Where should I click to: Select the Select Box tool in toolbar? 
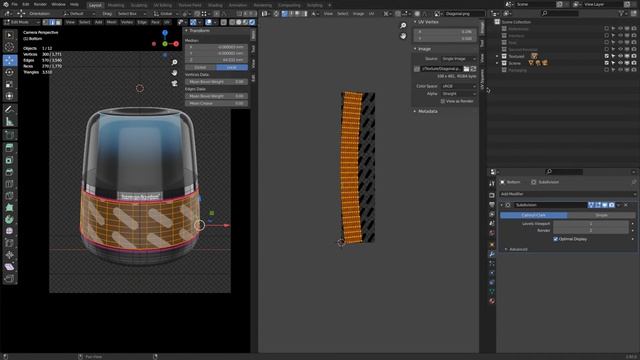coord(9,36)
